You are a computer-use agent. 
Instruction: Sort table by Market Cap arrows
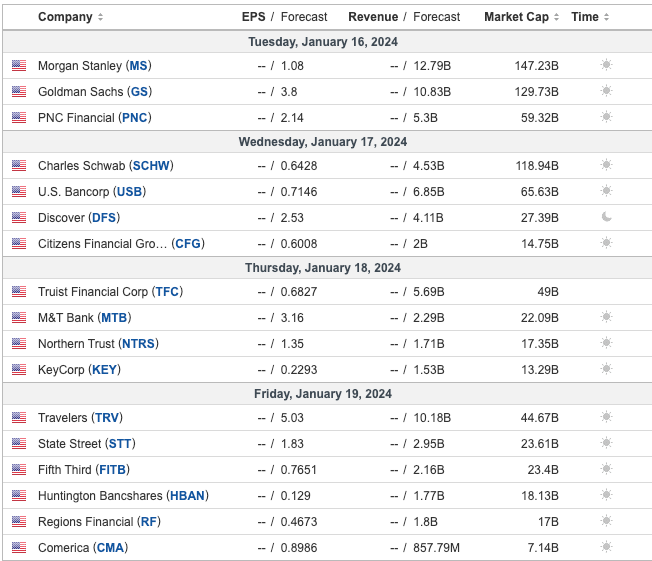556,17
